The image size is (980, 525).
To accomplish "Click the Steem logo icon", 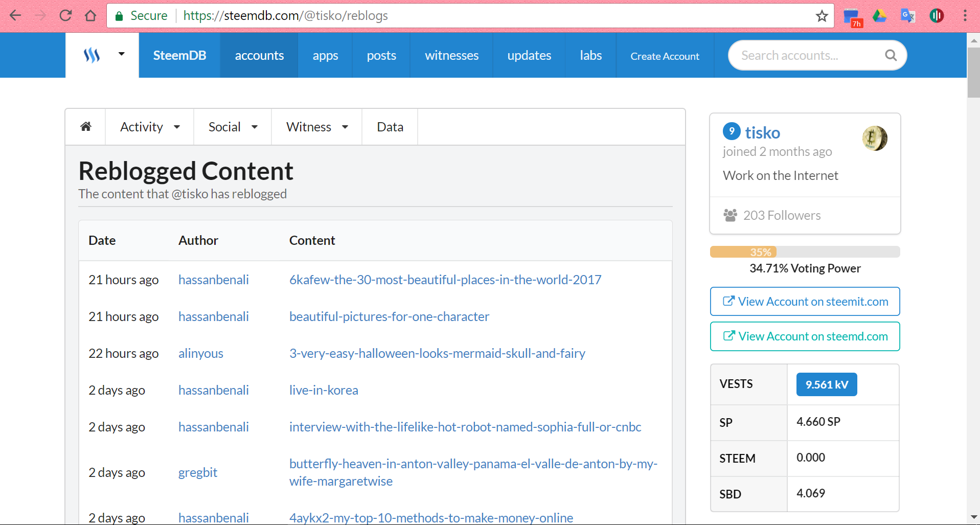I will point(92,55).
